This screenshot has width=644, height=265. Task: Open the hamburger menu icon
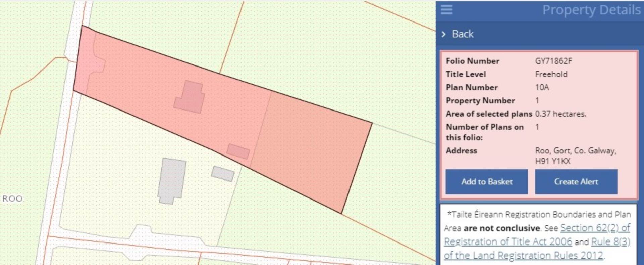tap(446, 10)
